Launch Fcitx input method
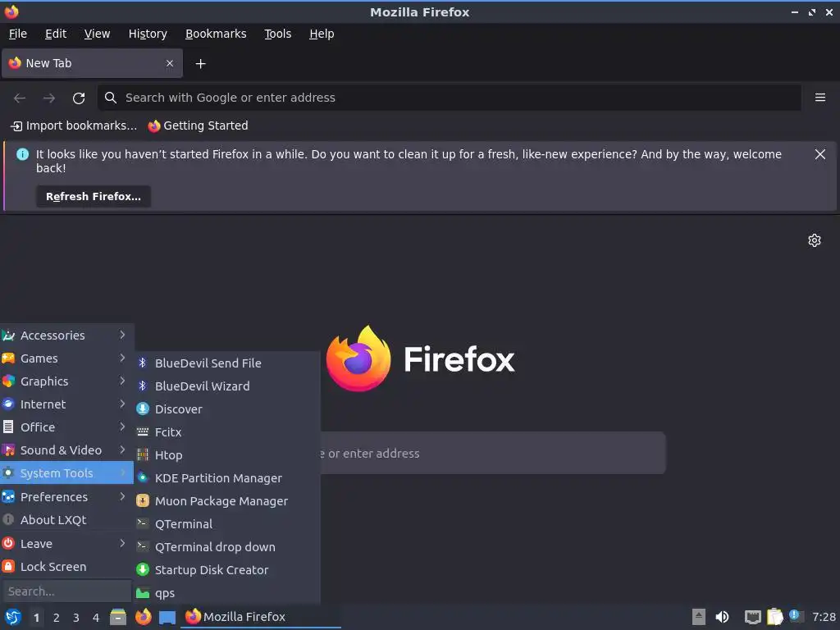 [227, 432]
